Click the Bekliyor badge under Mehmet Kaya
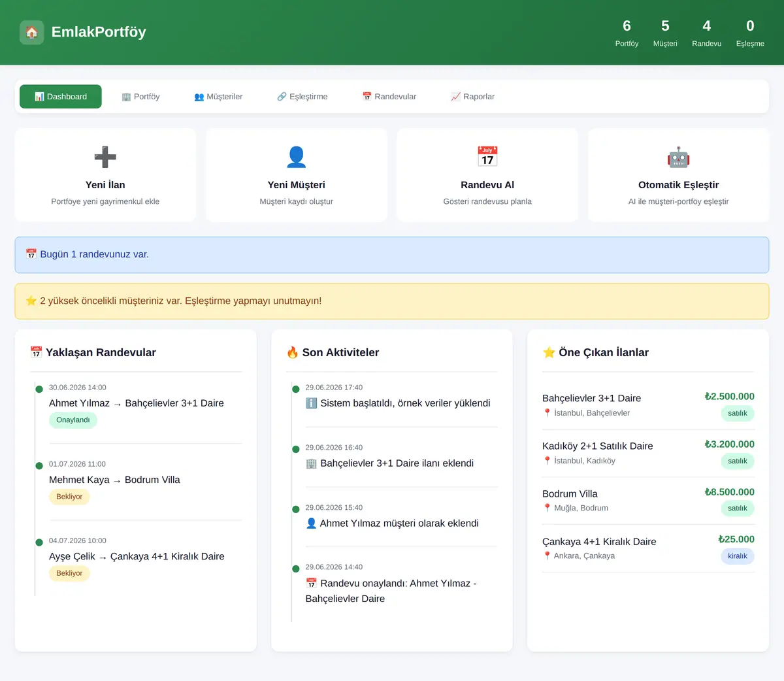784x681 pixels. (x=69, y=497)
